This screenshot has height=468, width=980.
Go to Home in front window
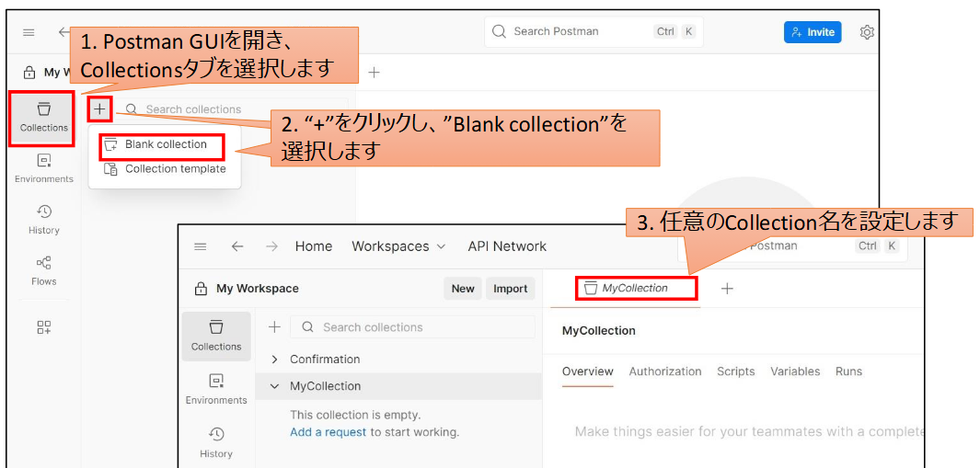click(x=313, y=246)
